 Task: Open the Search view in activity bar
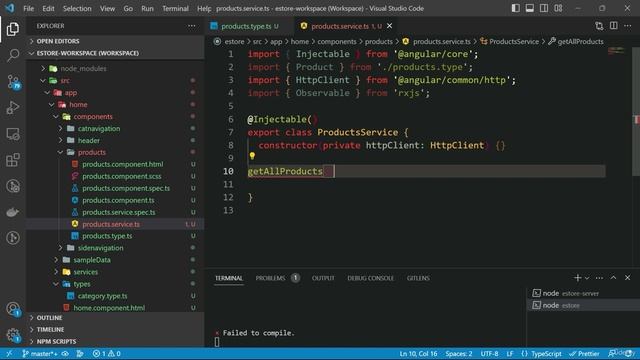[13, 55]
